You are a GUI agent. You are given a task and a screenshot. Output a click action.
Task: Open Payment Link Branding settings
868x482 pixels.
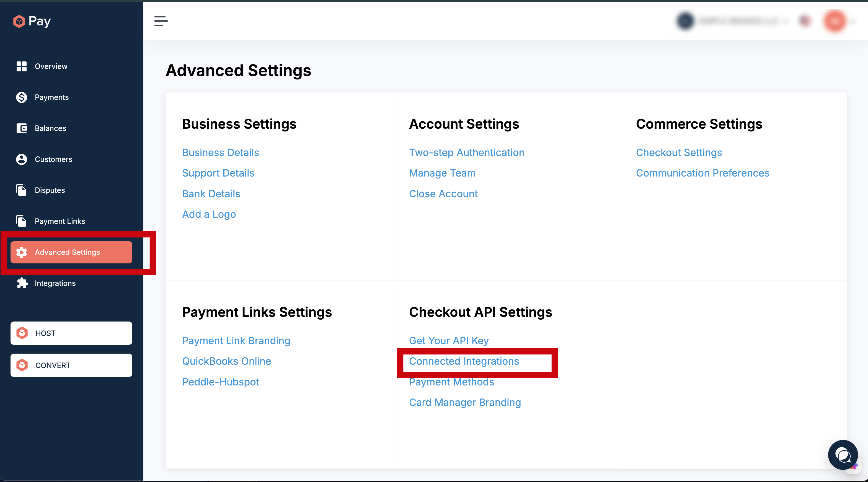pyautogui.click(x=236, y=341)
